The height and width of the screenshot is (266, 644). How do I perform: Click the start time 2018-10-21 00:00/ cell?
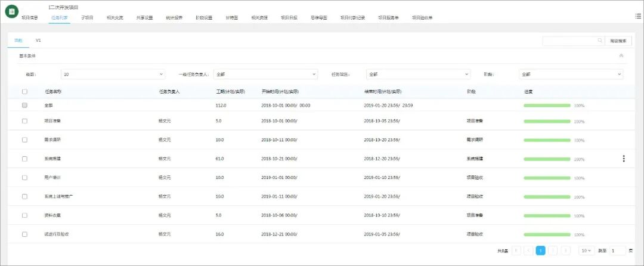click(x=279, y=159)
